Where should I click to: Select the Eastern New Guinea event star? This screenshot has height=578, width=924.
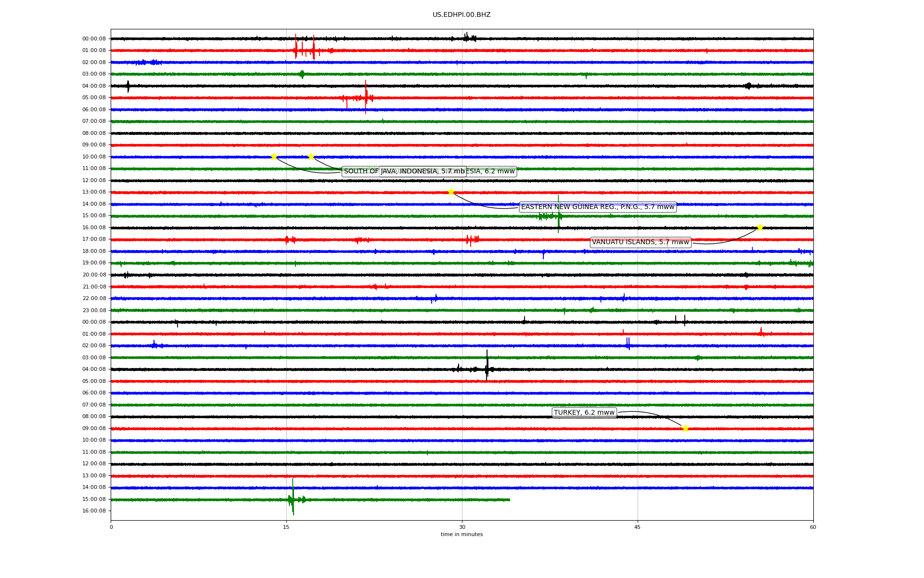(x=451, y=192)
